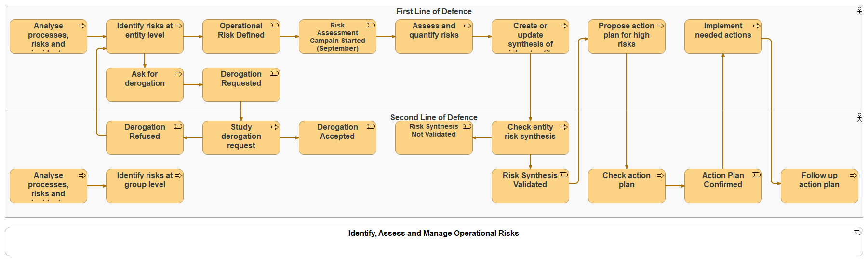Click event icon on 'Derogation Requested'
The height and width of the screenshot is (261, 868).
coord(275,73)
